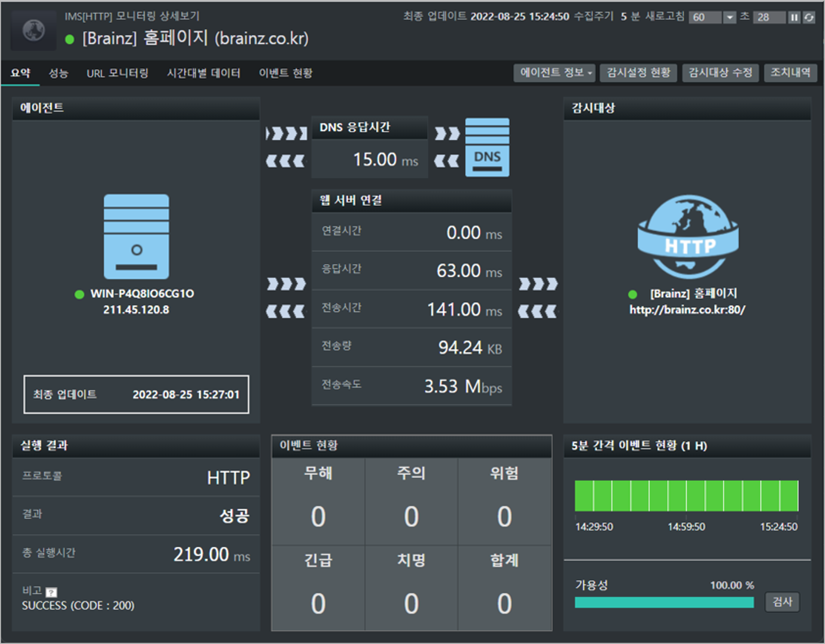The image size is (825, 644).
Task: Click the 총 실행시간 219.00 ms value
Action: pyautogui.click(x=212, y=555)
